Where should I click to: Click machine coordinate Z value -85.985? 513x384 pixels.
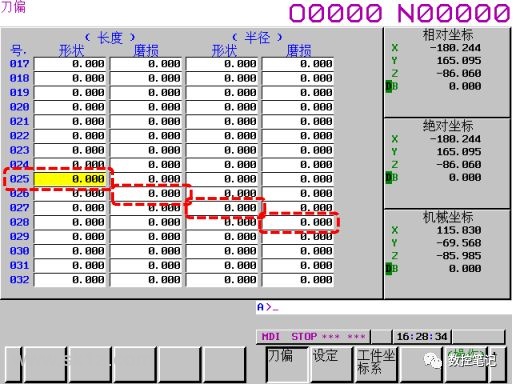459,256
